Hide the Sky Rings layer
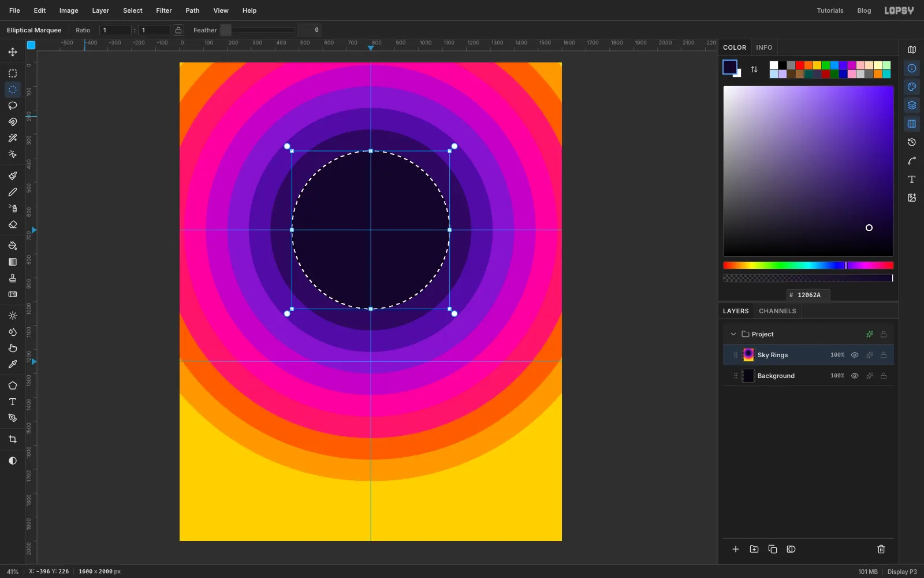This screenshot has width=924, height=578. 855,355
